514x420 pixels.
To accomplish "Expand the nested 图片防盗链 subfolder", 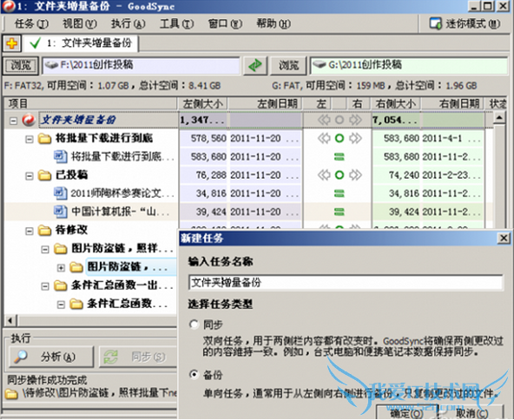I will coord(61,268).
